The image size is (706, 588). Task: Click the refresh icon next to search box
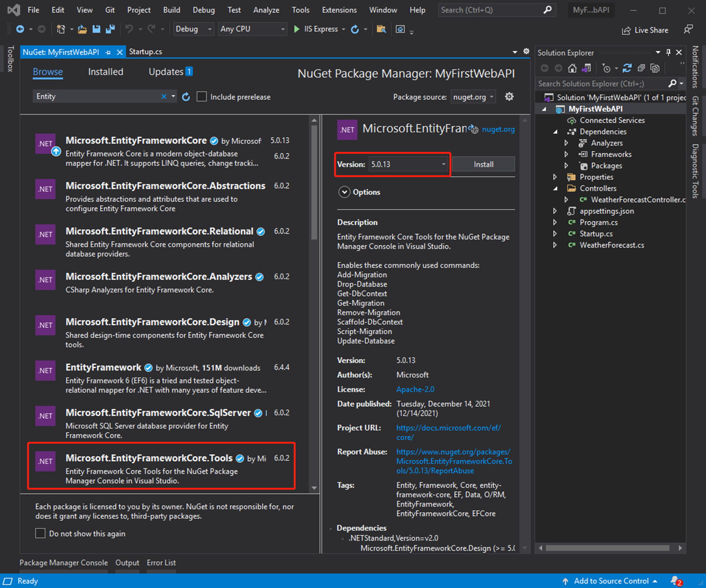186,97
